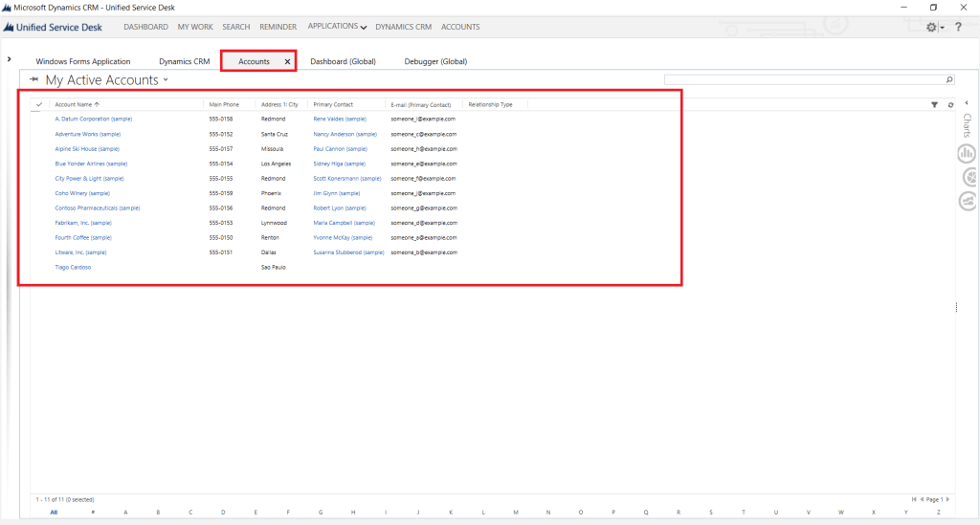This screenshot has width=980, height=525.
Task: Sort by Address 1: City column
Action: click(x=279, y=104)
